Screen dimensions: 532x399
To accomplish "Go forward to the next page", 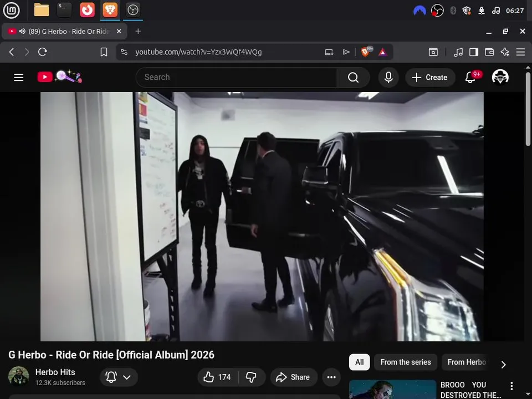I will (x=27, y=52).
